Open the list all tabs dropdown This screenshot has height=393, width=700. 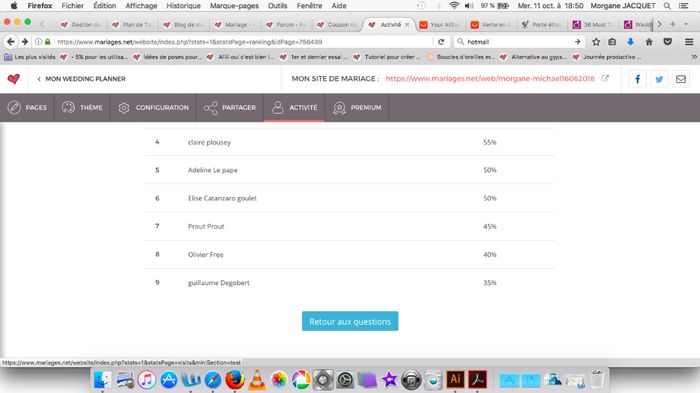point(686,24)
